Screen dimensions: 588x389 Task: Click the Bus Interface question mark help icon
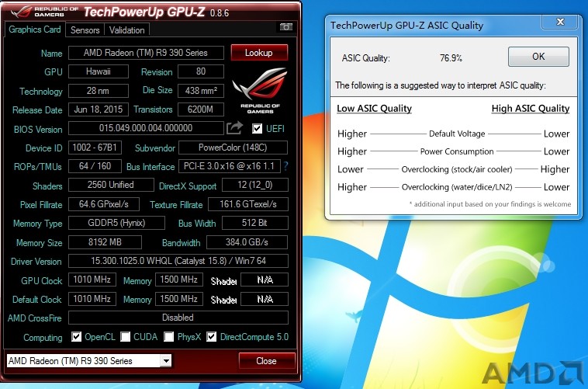(285, 166)
